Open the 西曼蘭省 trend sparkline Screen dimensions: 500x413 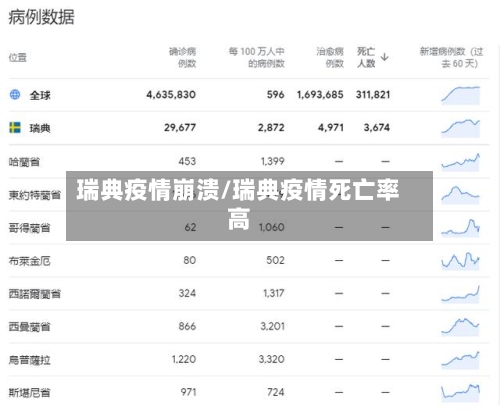tap(461, 327)
